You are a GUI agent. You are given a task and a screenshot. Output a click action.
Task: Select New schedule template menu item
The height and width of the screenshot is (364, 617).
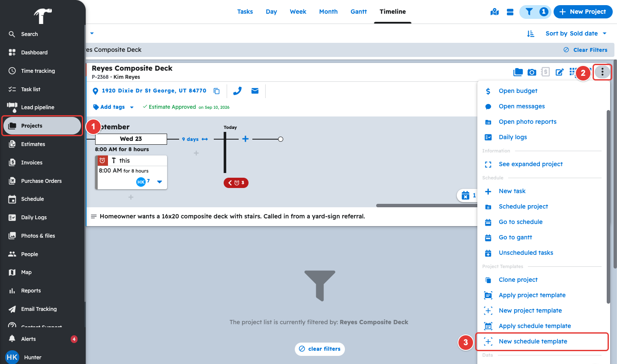tap(542, 341)
